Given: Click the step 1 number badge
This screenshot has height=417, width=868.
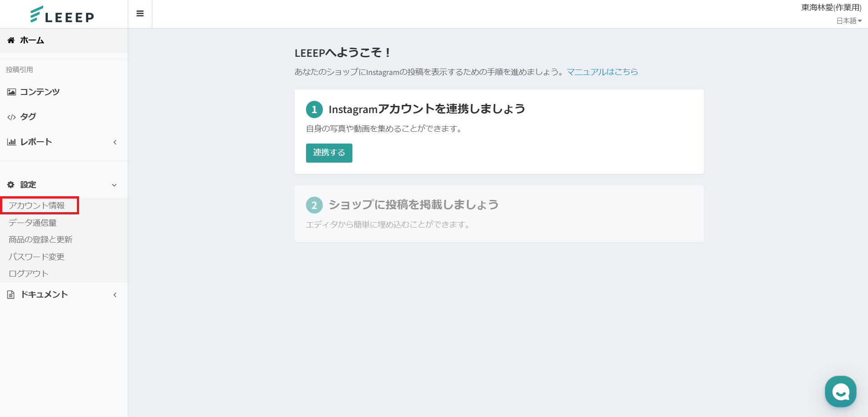Looking at the screenshot, I should coord(314,109).
